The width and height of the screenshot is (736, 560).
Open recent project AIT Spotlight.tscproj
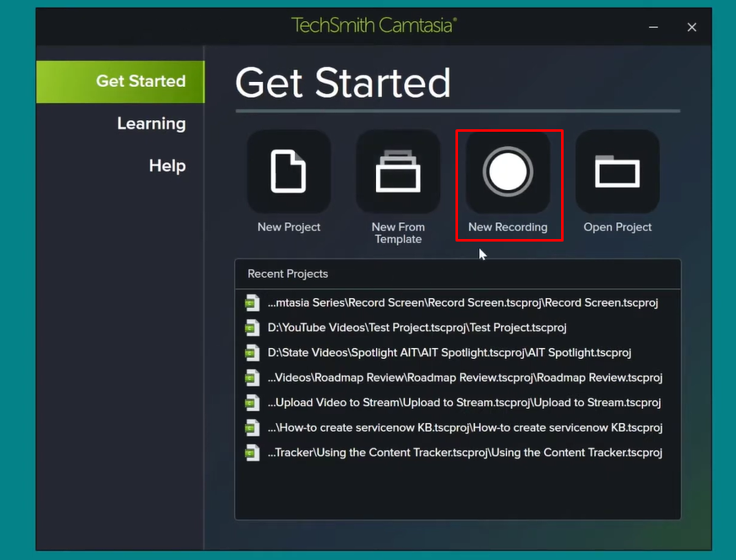450,353
